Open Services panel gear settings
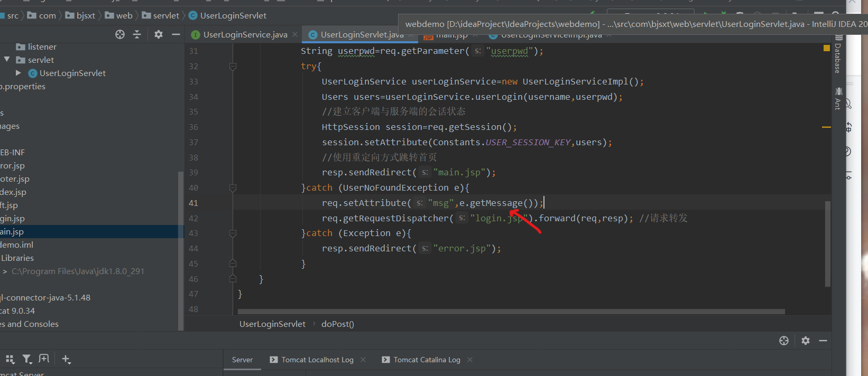The height and width of the screenshot is (376, 868). coord(806,341)
